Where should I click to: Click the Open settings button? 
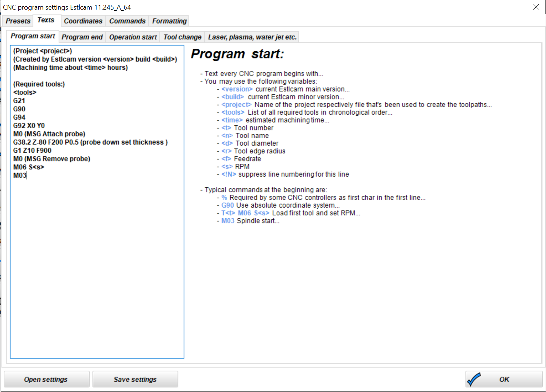(x=46, y=379)
